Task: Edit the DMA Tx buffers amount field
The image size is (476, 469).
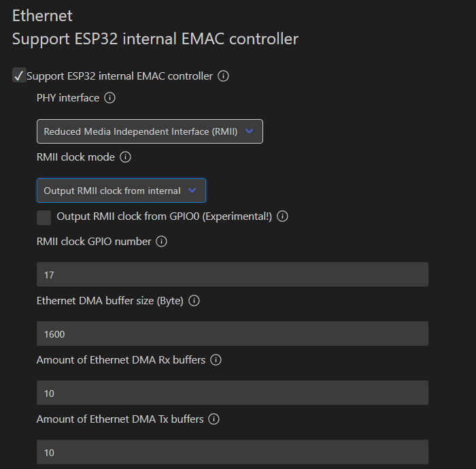Action: point(233,452)
